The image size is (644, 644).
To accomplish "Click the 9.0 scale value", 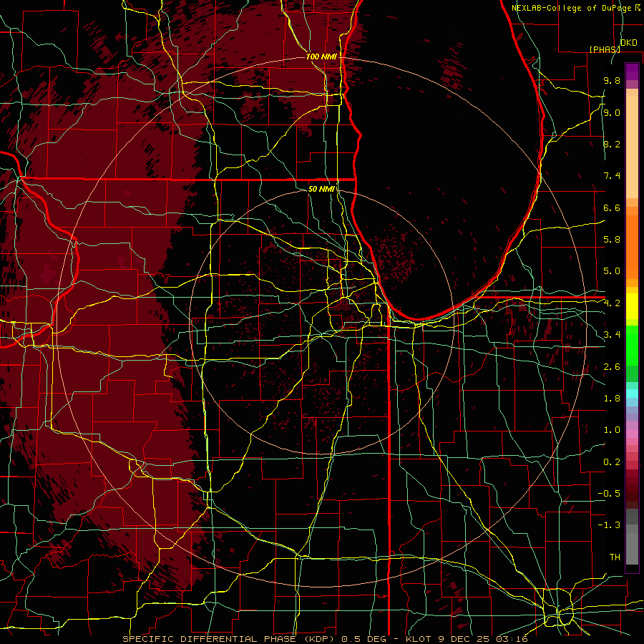I will coord(612,112).
